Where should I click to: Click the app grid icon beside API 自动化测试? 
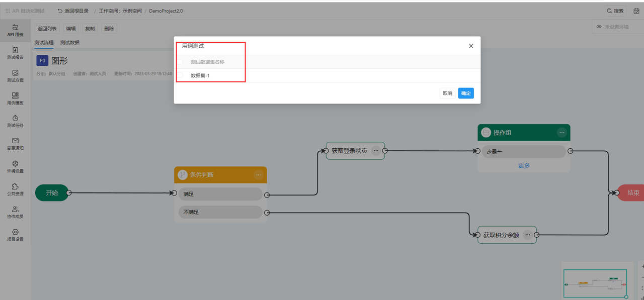click(x=8, y=11)
